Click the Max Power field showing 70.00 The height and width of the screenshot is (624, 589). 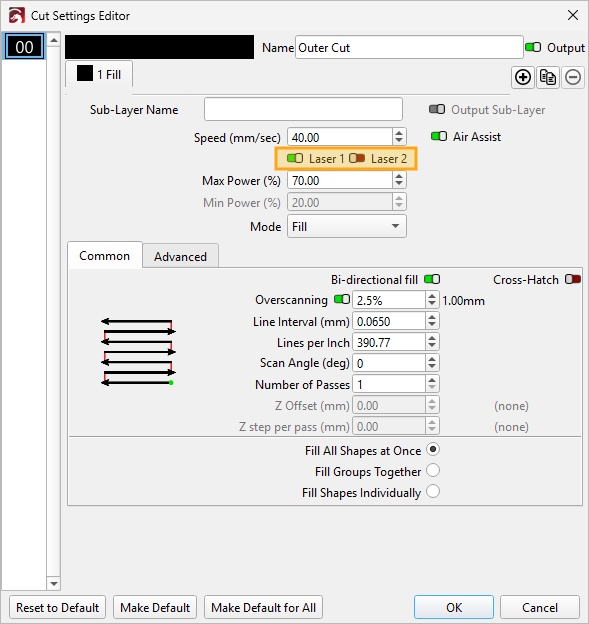pos(340,180)
